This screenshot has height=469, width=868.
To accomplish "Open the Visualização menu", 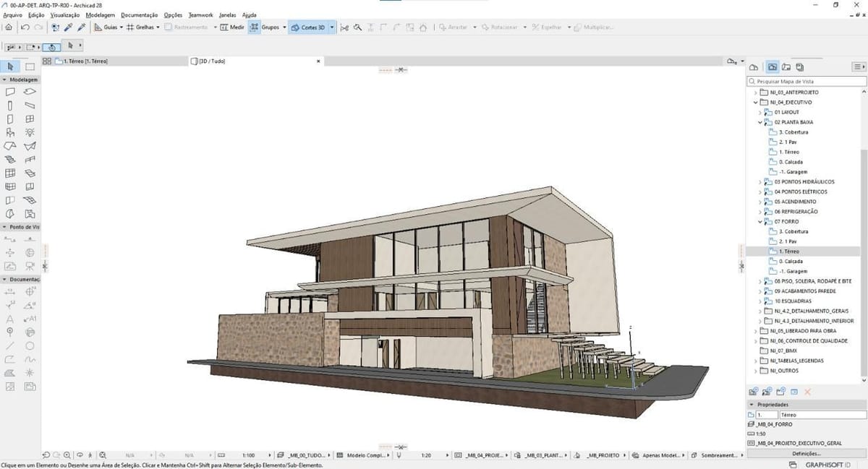I will [66, 14].
